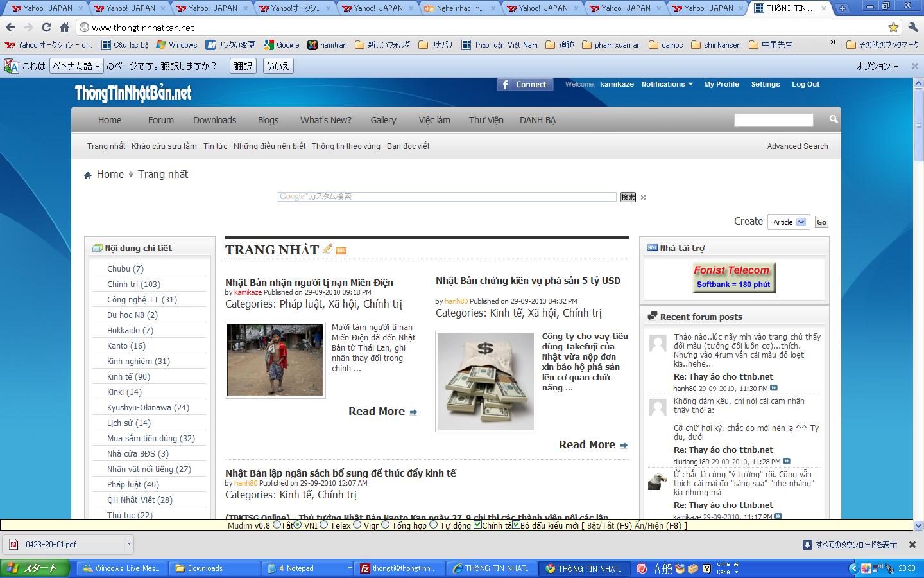Select the Tổng hợp radio button
Image resolution: width=924 pixels, height=578 pixels.
[x=386, y=525]
